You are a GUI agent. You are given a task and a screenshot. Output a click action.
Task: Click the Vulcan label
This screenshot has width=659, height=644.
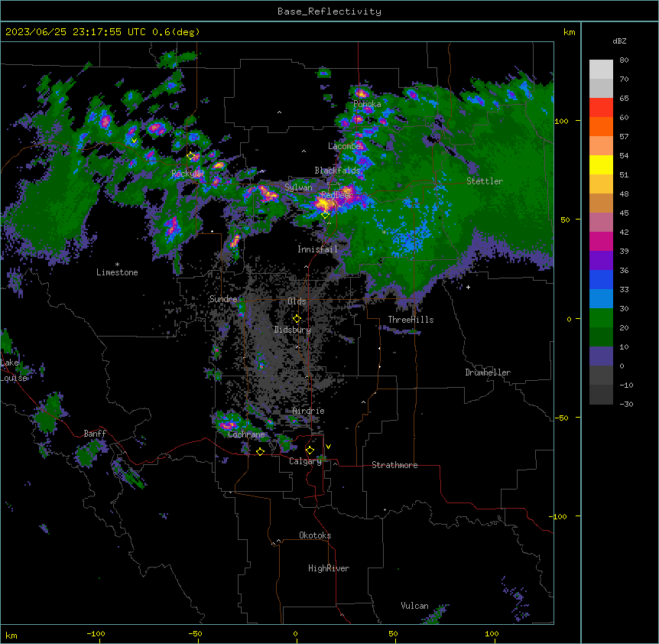tap(415, 606)
